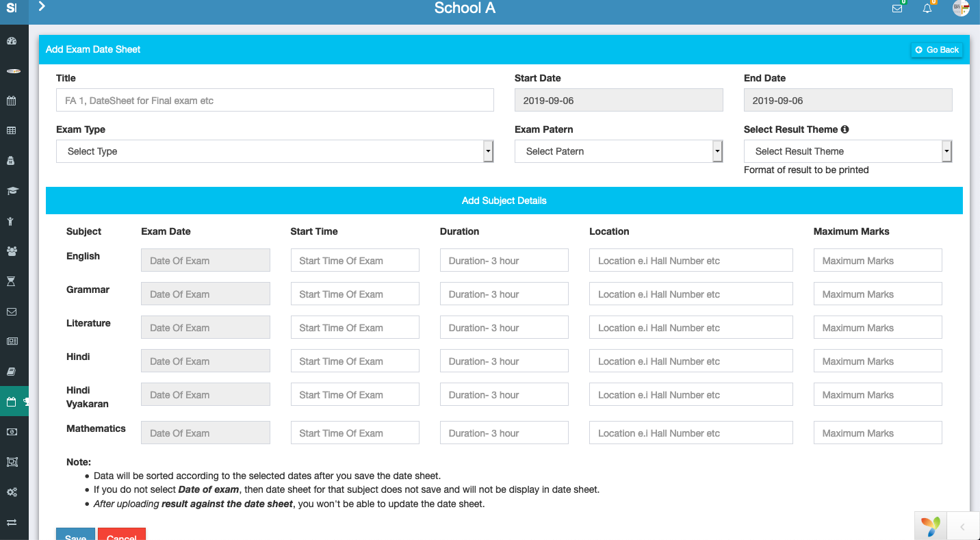Click the Title input field
This screenshot has height=540, width=980.
coord(274,101)
